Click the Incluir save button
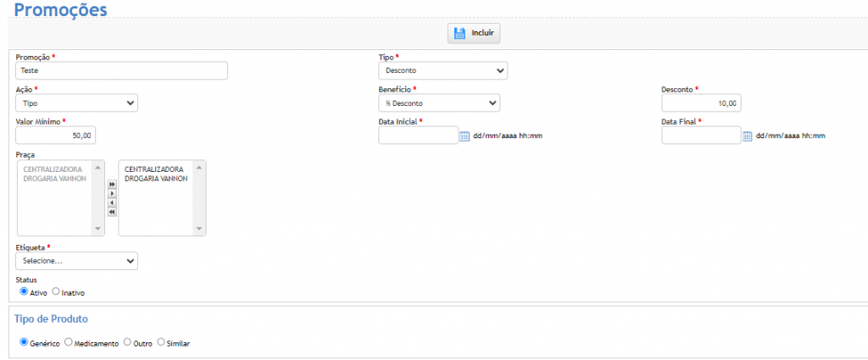Image resolution: width=868 pixels, height=360 pixels. point(474,33)
